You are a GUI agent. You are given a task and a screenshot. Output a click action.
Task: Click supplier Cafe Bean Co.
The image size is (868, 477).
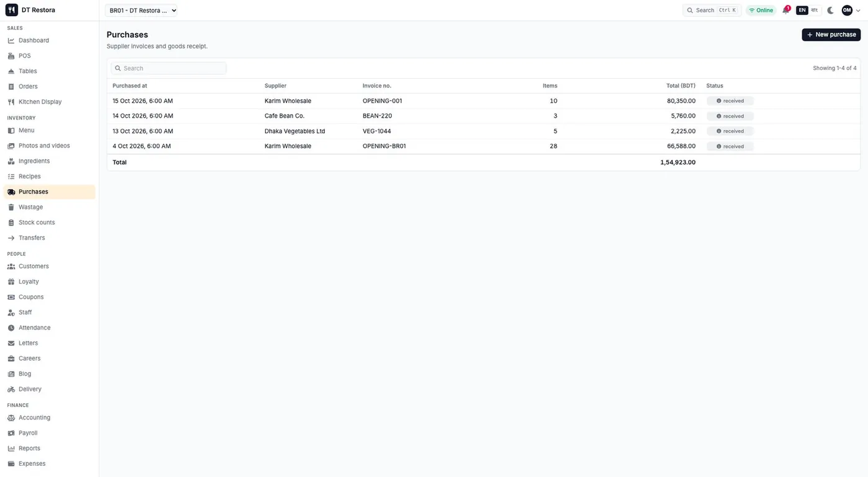[285, 116]
